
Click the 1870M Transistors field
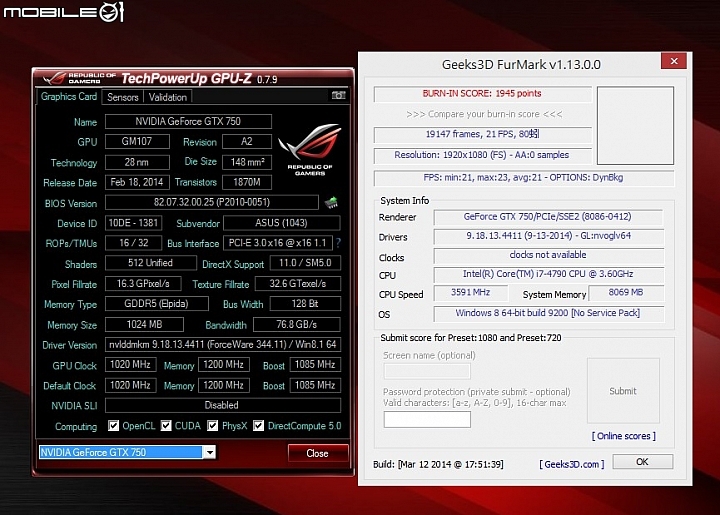tap(247, 182)
